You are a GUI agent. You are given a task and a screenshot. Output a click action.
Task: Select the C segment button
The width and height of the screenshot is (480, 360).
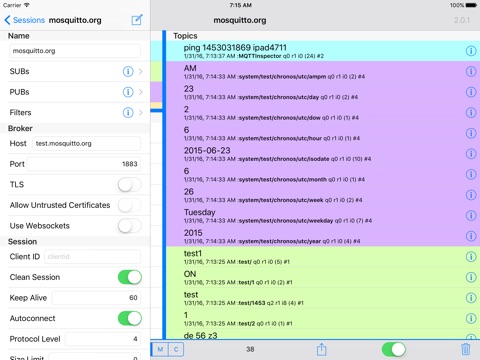pos(176,349)
